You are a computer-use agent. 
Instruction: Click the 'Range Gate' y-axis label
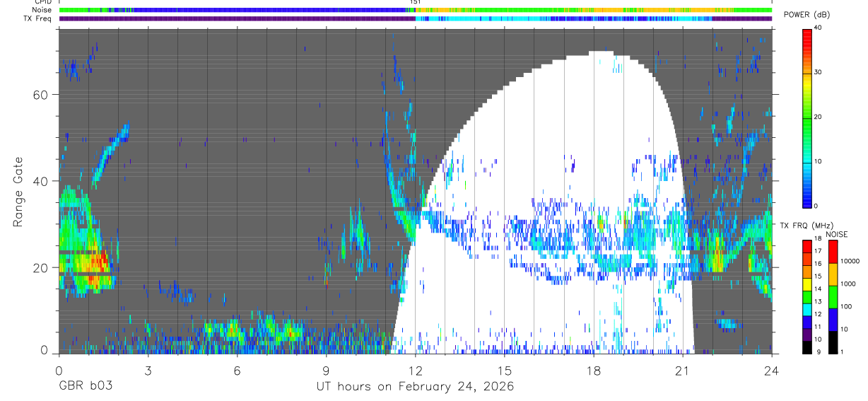(18, 191)
